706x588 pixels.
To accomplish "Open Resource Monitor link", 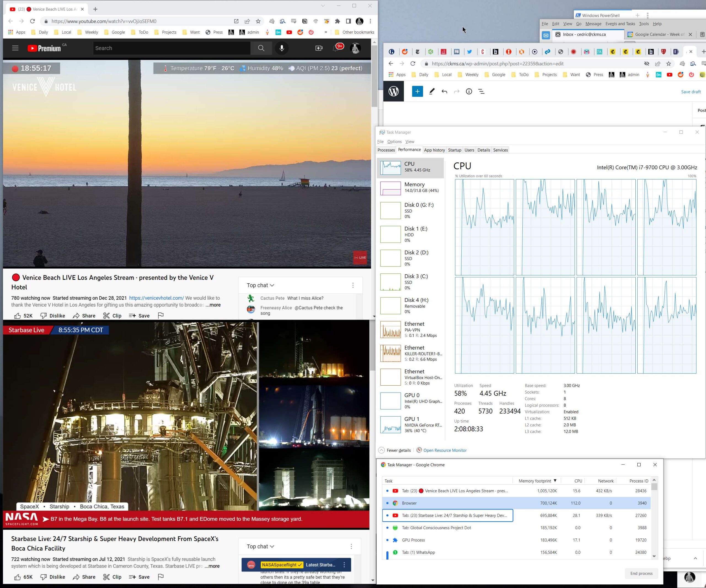I will [445, 450].
